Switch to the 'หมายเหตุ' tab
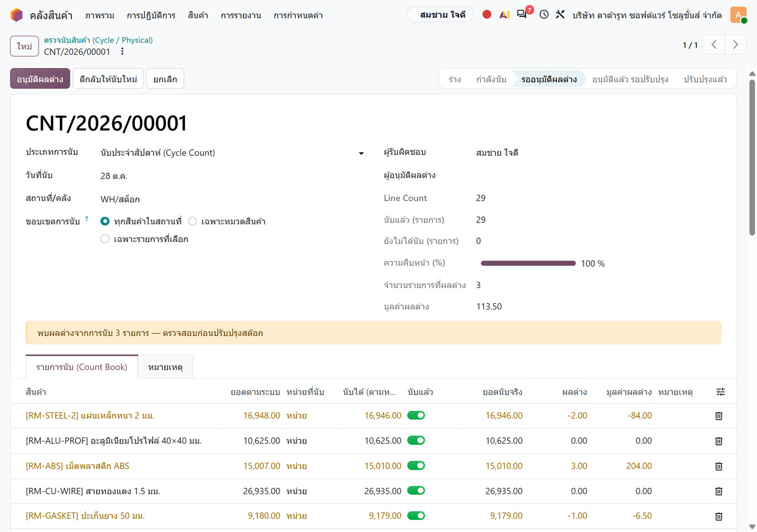This screenshot has height=532, width=757. 165,367
